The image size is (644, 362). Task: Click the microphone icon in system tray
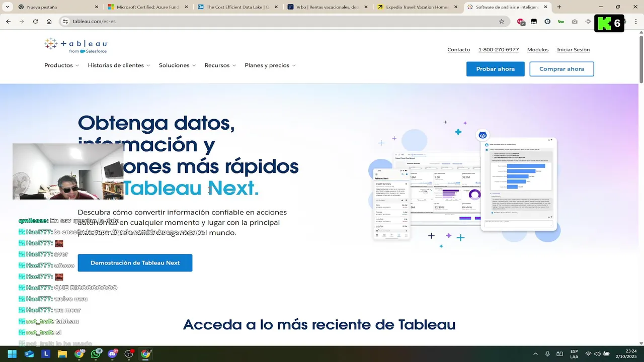[x=548, y=354]
